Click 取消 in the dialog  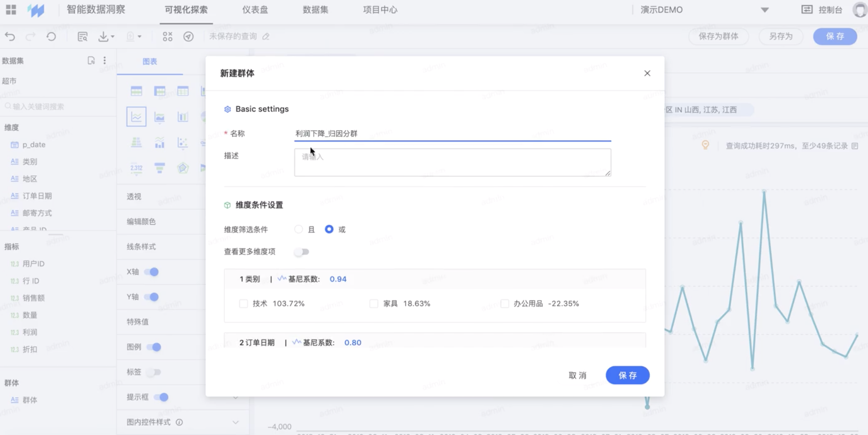578,376
